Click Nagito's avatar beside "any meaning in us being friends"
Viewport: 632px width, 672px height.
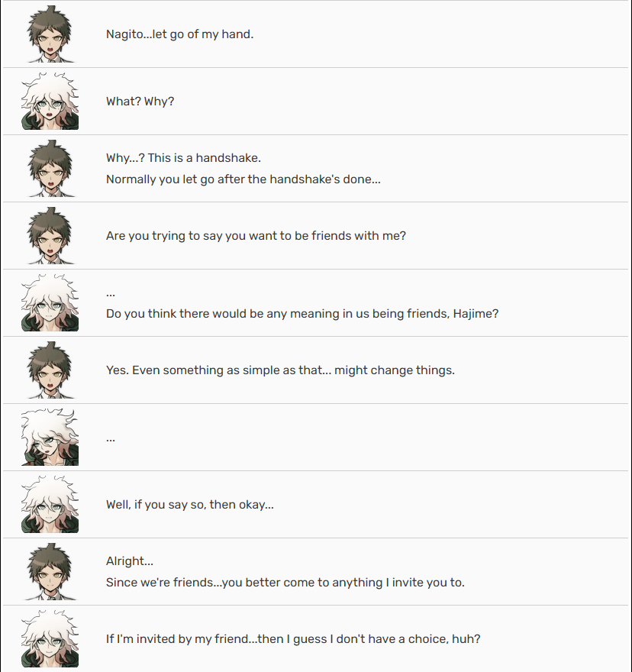click(50, 302)
